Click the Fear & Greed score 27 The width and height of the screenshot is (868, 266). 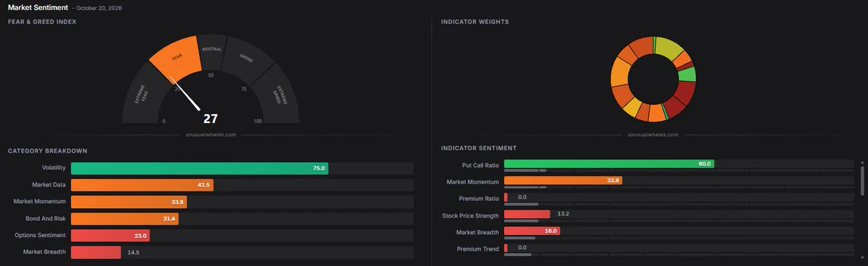pos(210,119)
